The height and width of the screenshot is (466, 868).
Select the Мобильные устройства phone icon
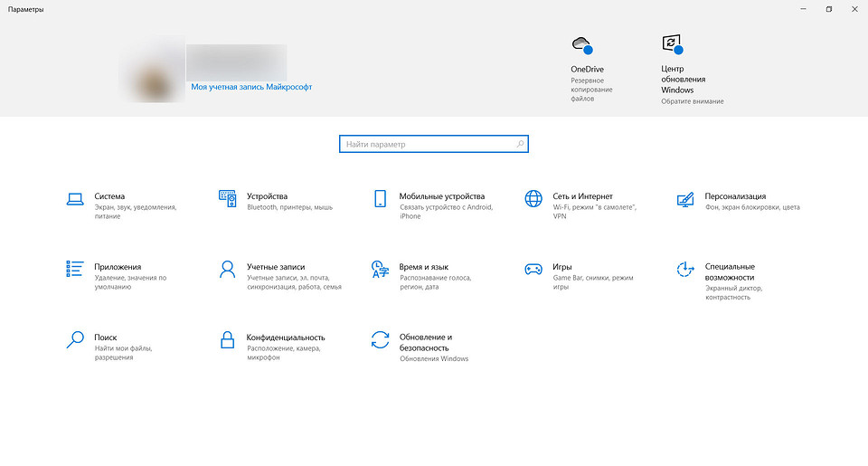click(381, 198)
